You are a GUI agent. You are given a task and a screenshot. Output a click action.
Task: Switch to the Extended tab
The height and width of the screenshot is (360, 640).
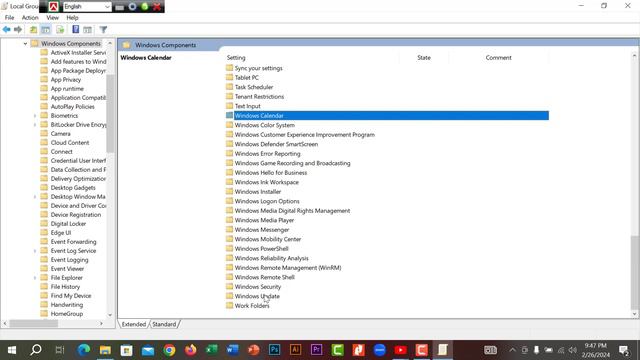click(134, 324)
